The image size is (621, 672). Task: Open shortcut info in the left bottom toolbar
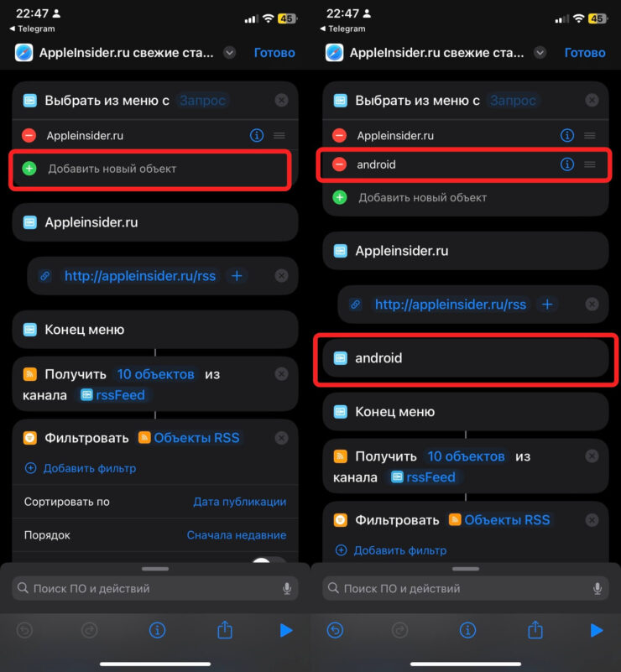(157, 630)
